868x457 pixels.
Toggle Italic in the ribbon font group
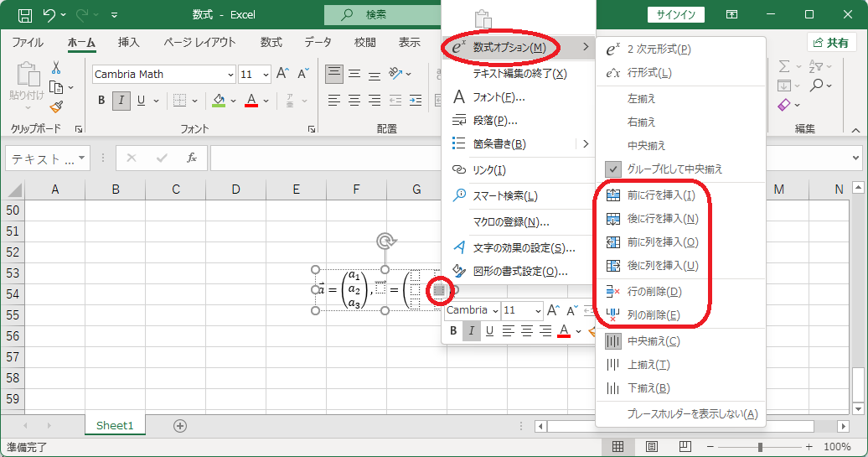click(x=121, y=101)
